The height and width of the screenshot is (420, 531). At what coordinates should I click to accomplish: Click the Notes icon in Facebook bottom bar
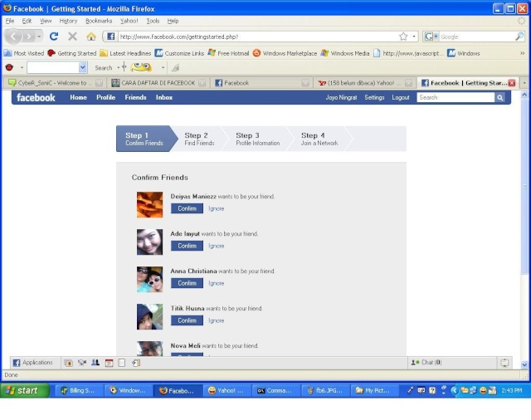[122, 363]
